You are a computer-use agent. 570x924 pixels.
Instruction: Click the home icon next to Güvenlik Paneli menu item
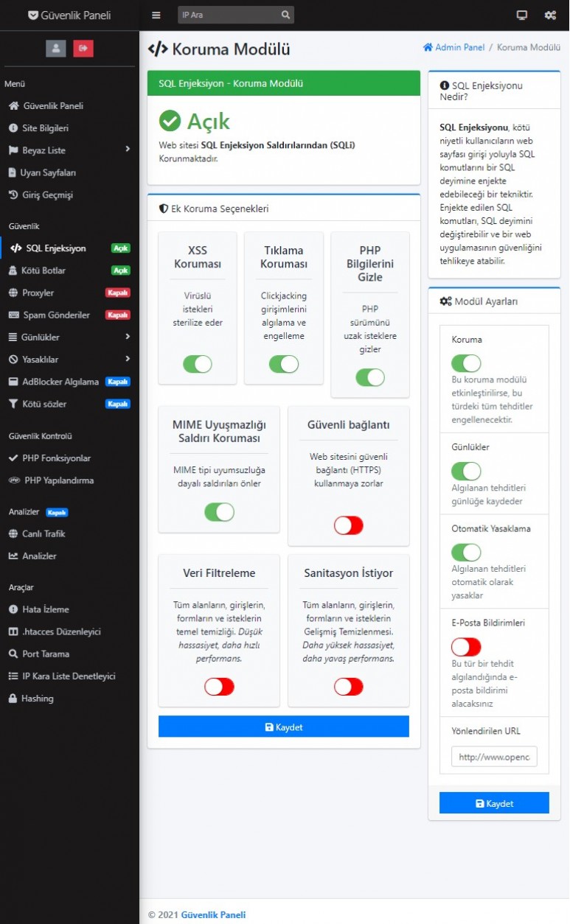pos(13,106)
